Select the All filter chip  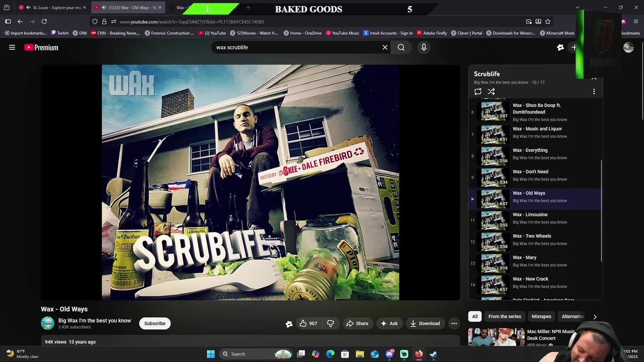[x=474, y=316]
